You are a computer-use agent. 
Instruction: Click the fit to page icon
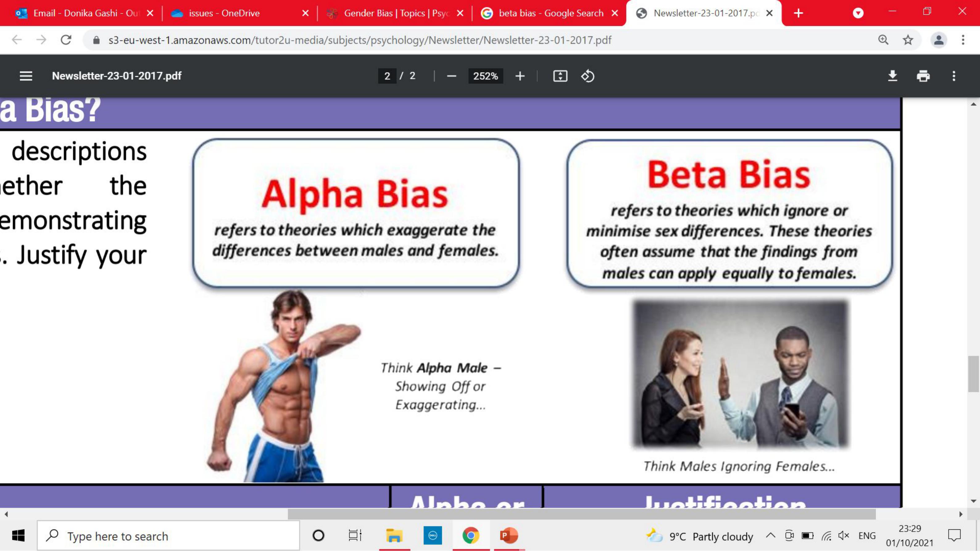(560, 76)
